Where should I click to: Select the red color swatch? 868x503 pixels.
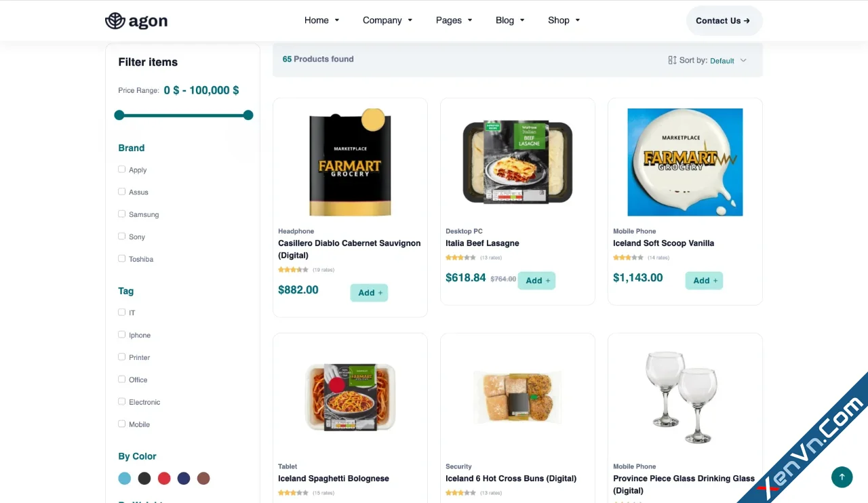[164, 479]
